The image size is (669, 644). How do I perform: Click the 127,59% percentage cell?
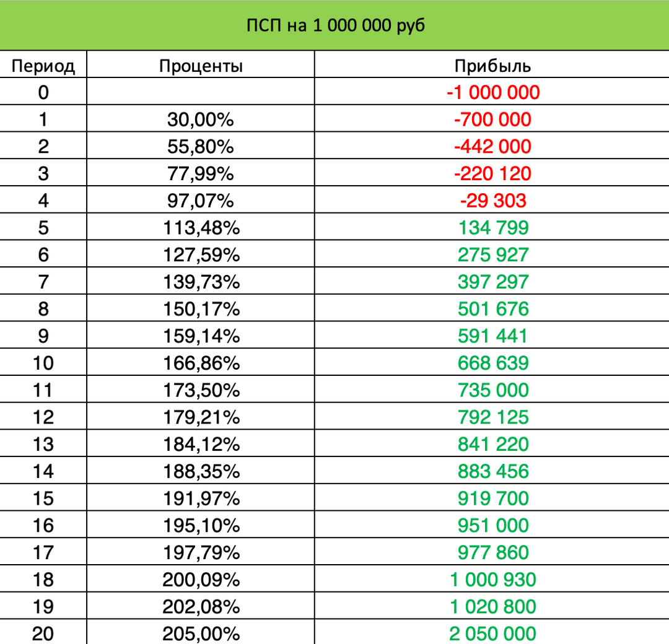pyautogui.click(x=201, y=255)
